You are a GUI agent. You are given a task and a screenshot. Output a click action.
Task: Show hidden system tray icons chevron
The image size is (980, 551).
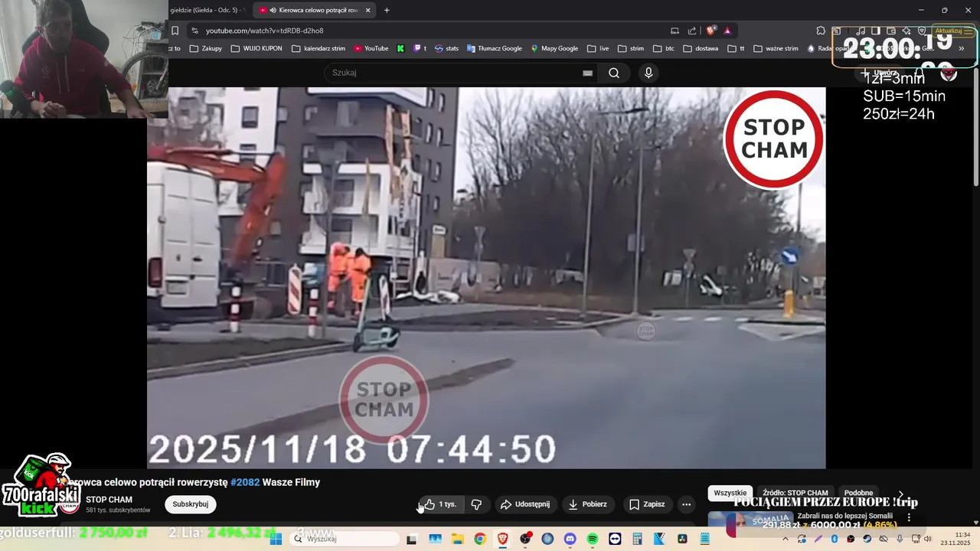(785, 539)
